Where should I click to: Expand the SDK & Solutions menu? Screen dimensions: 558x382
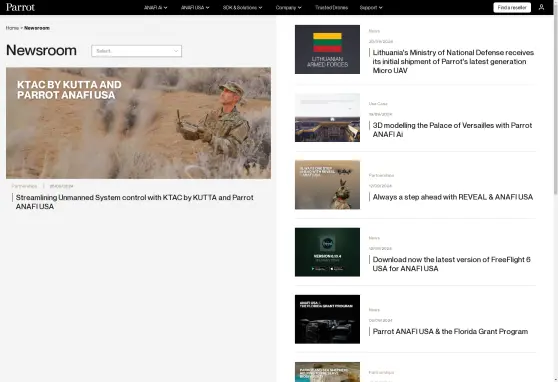click(x=242, y=7)
